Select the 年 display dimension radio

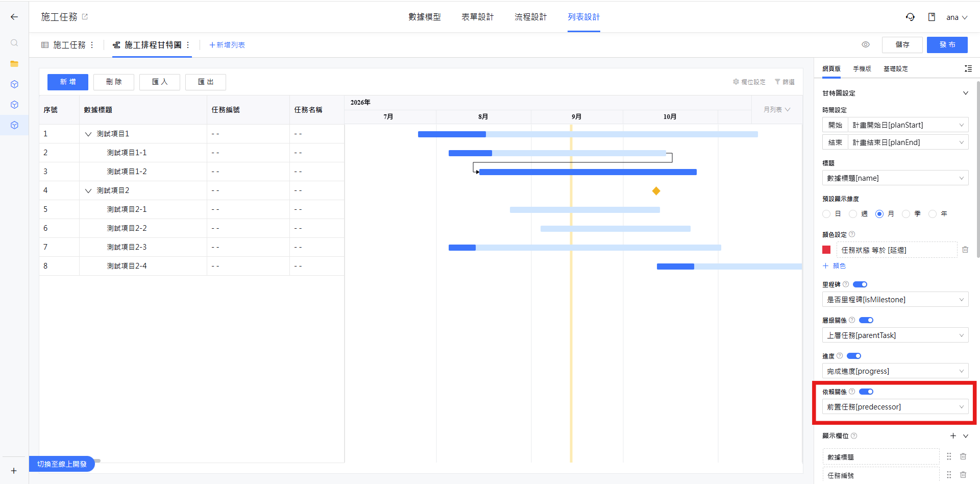(x=933, y=214)
